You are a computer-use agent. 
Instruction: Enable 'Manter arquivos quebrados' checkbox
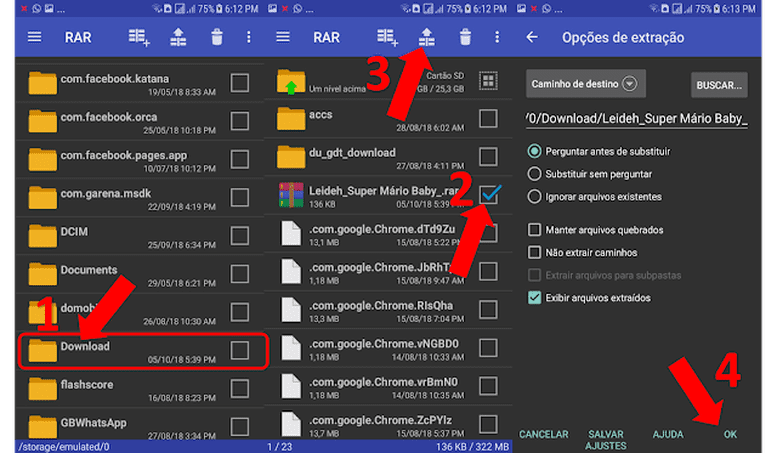(x=535, y=230)
